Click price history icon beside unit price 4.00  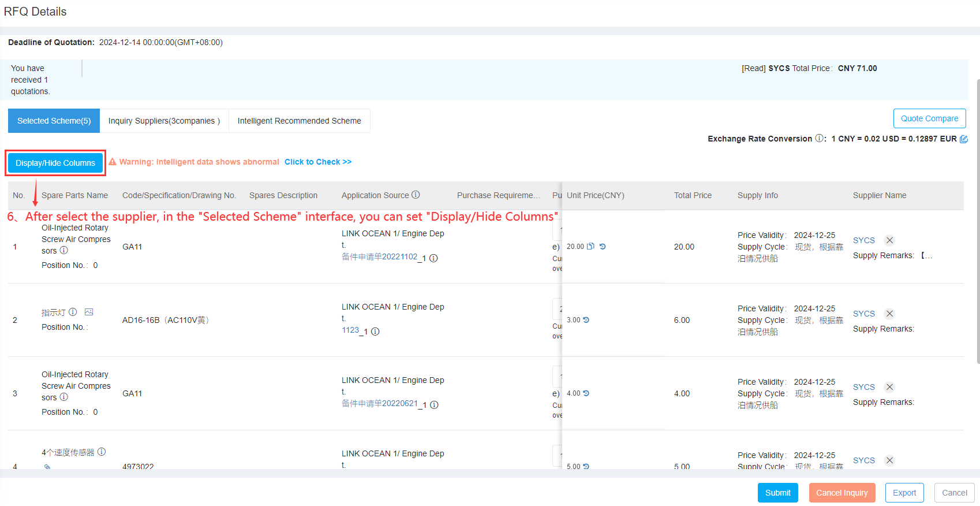[x=586, y=393]
